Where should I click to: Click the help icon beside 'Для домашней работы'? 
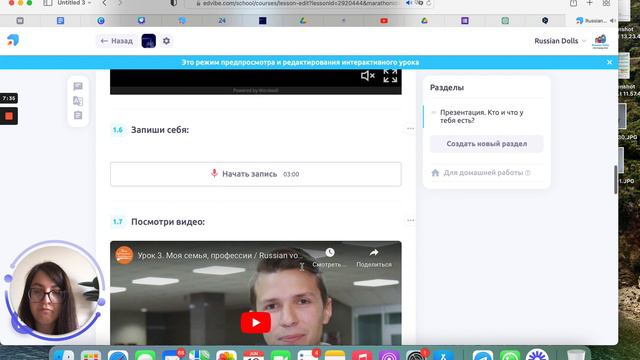pos(528,173)
